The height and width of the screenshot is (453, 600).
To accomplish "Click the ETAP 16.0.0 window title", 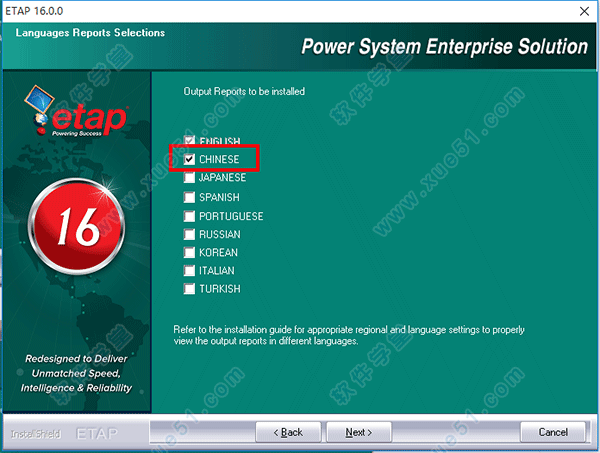I will click(34, 11).
